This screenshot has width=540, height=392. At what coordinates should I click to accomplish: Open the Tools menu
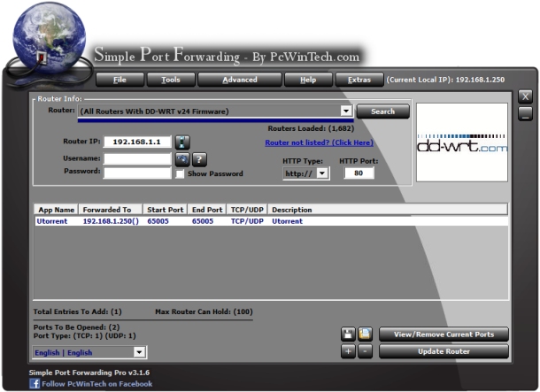(x=171, y=80)
